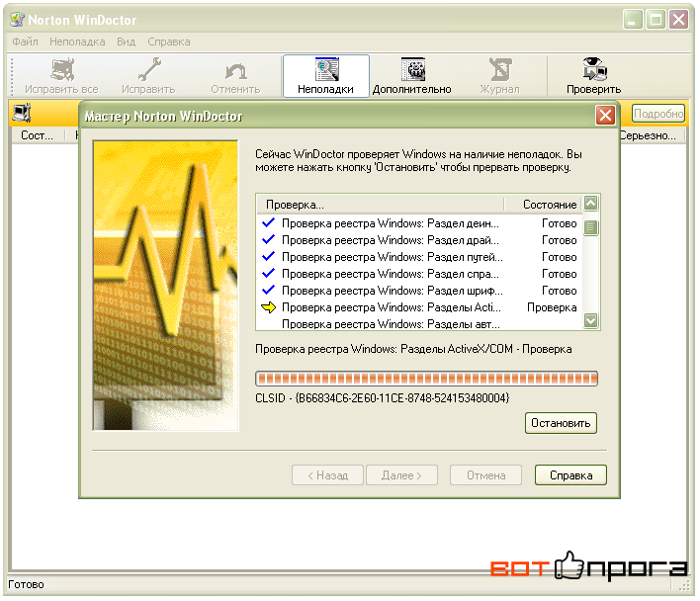Open the Дополнительно toolbar view

coord(412,76)
